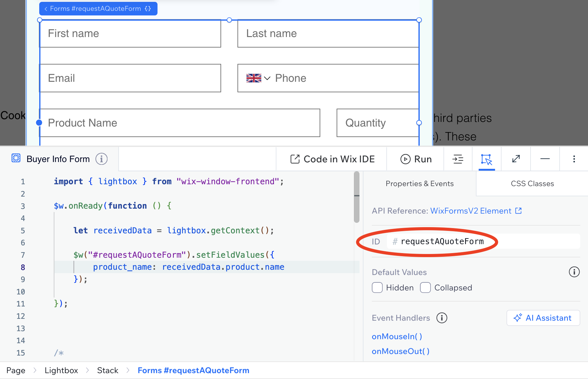Enable the Hidden checkbox
The width and height of the screenshot is (588, 379).
[x=377, y=288]
